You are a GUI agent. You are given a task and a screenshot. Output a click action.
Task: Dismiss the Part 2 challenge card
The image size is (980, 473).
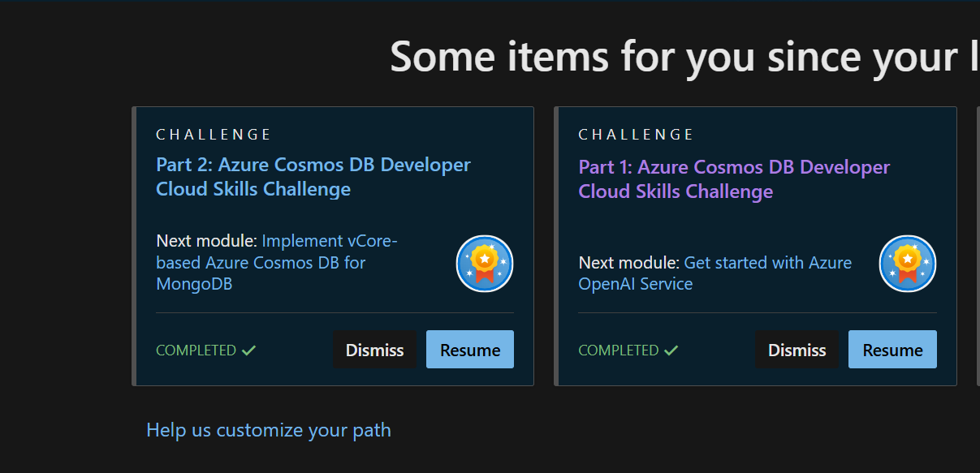point(375,350)
